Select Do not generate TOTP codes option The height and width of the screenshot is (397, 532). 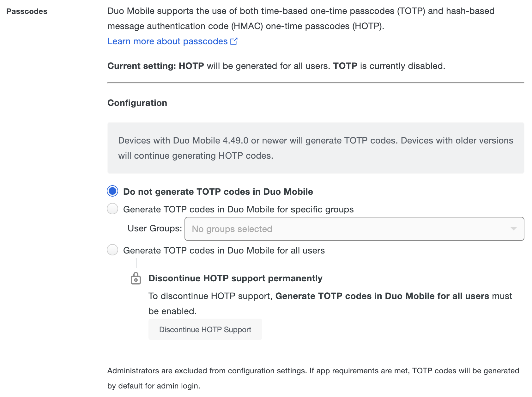(x=112, y=191)
